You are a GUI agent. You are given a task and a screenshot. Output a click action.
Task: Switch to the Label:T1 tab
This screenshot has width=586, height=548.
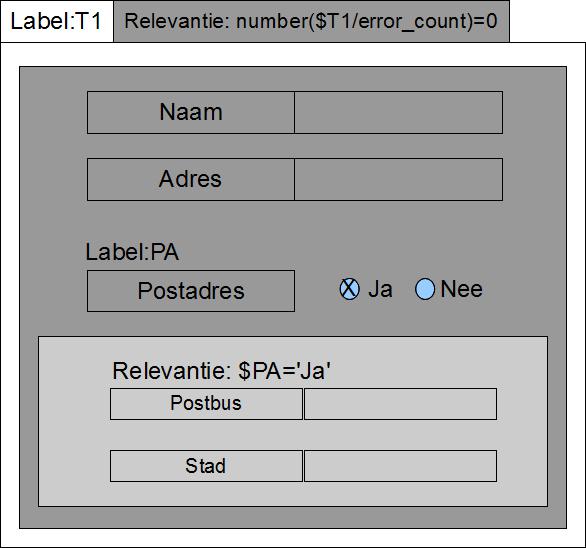pyautogui.click(x=57, y=21)
